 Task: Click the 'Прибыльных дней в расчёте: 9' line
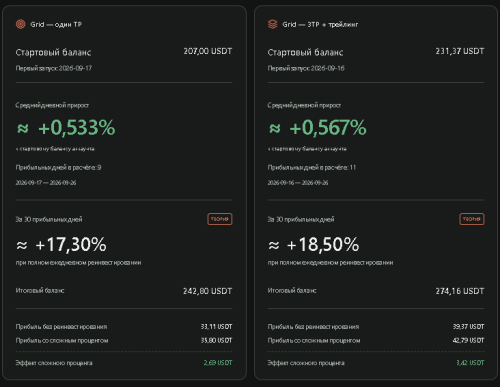pos(58,167)
